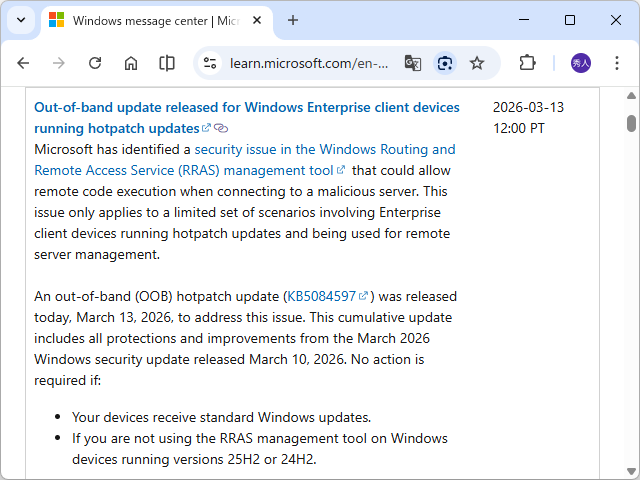Reload the current page
640x480 pixels.
(x=95, y=63)
